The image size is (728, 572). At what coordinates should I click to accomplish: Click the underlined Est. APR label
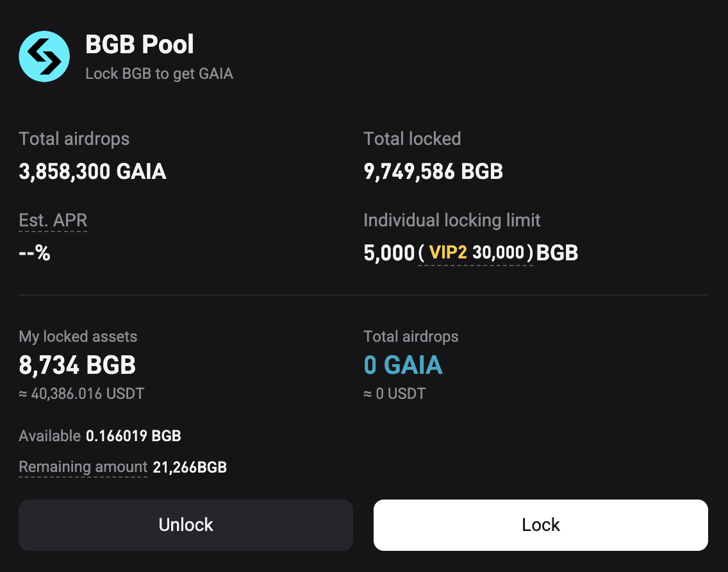coord(53,220)
